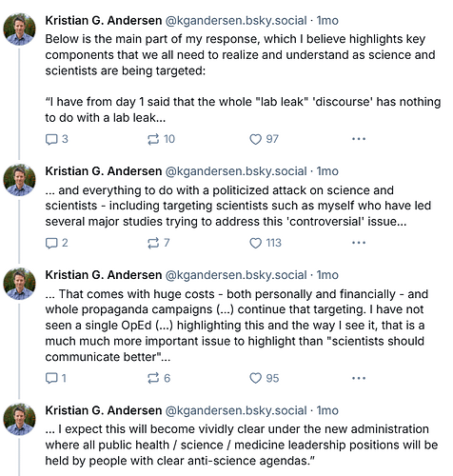Open the @kgandersen.bsky.social handle on the last post
This screenshot has height=476, width=453.
pos(236,410)
